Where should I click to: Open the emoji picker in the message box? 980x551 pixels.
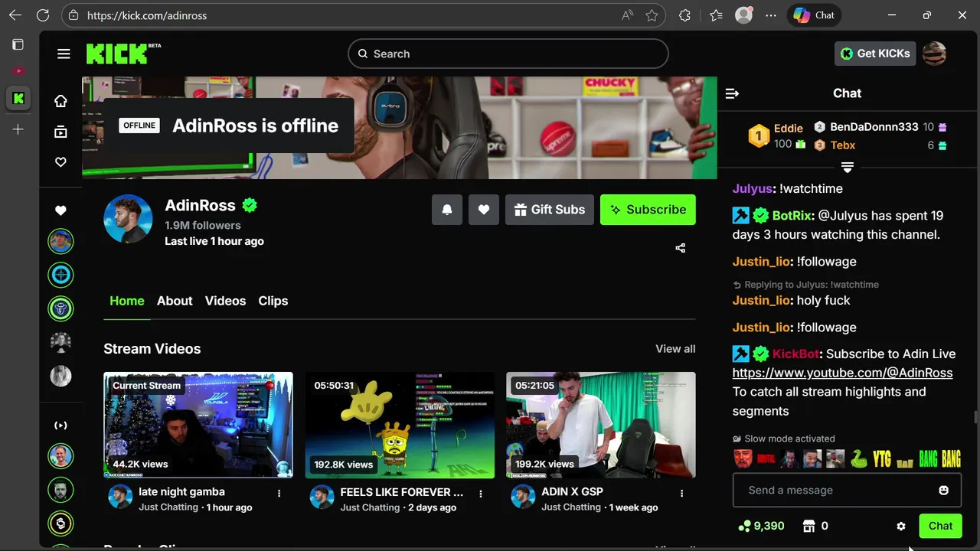944,490
